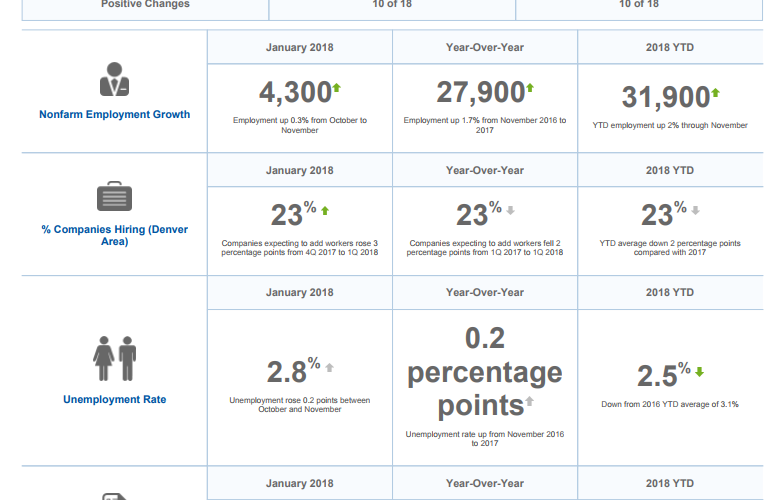Viewport: 777px width, 500px height.
Task: Click the green down arrow beside 2.5%
Action: click(x=699, y=371)
